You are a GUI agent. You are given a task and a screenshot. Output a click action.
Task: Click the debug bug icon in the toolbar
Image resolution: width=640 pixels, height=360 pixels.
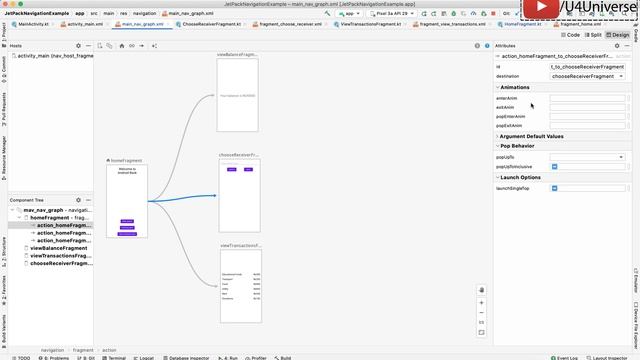(x=453, y=13)
